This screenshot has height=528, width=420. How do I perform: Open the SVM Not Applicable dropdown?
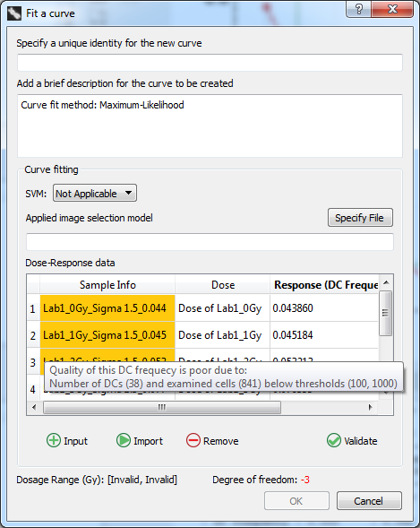click(95, 193)
